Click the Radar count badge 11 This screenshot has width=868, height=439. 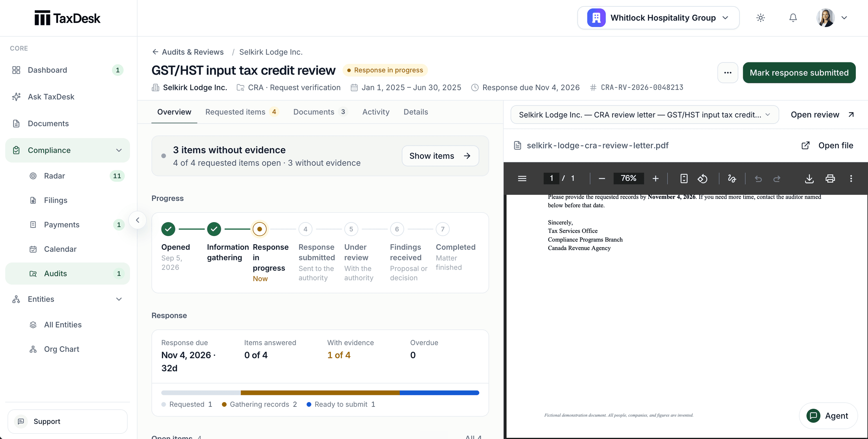117,176
